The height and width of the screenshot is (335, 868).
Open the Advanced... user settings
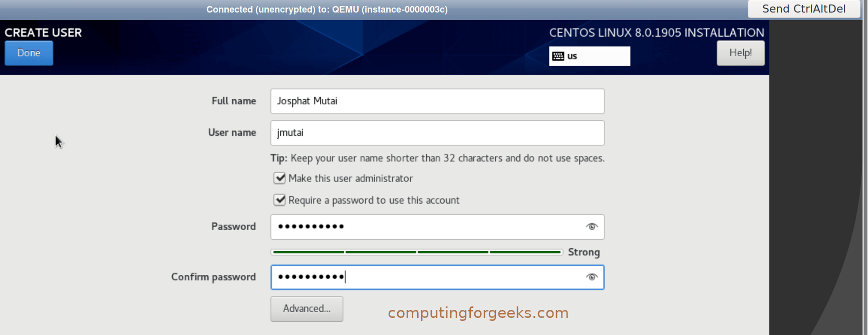pyautogui.click(x=307, y=308)
